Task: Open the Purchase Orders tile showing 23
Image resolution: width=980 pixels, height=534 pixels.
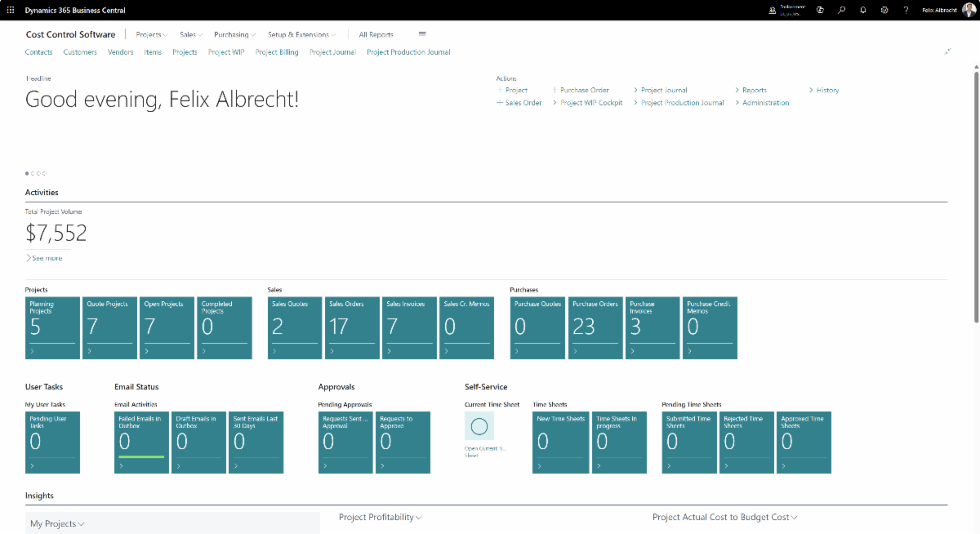Action: point(595,327)
